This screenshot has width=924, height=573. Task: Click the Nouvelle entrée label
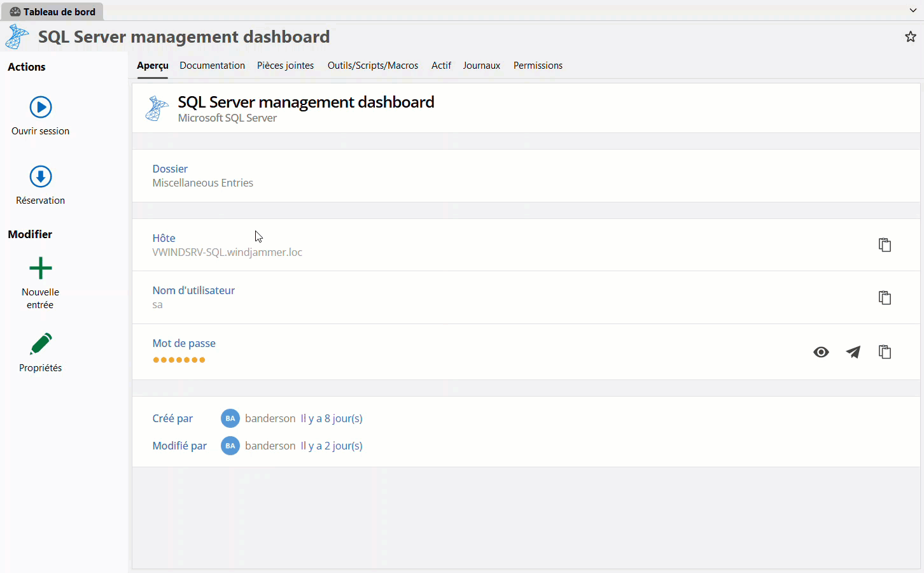[x=40, y=299]
